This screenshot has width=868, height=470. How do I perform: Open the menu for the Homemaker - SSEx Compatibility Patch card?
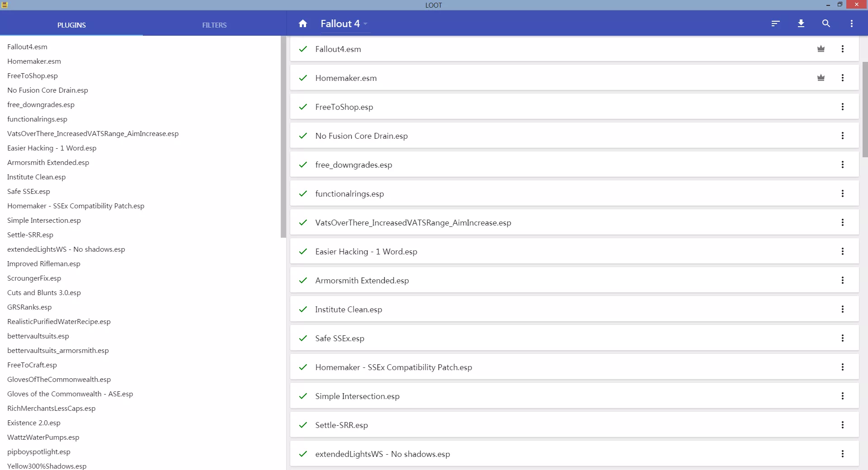point(843,367)
